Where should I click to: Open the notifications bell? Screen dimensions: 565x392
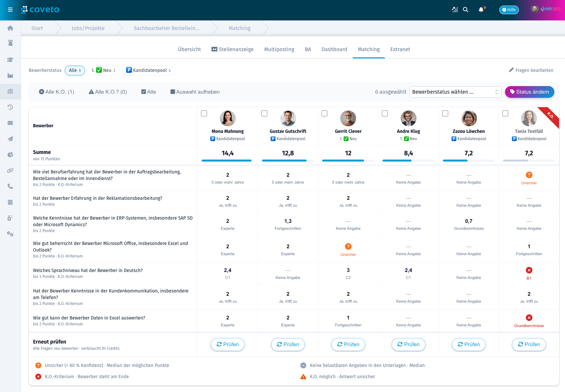click(481, 10)
